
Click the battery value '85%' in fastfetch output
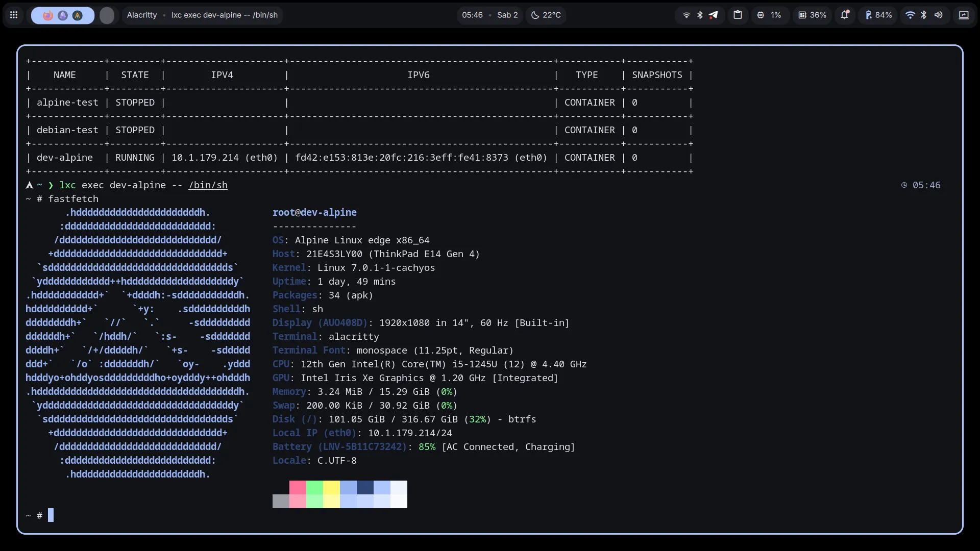[427, 447]
